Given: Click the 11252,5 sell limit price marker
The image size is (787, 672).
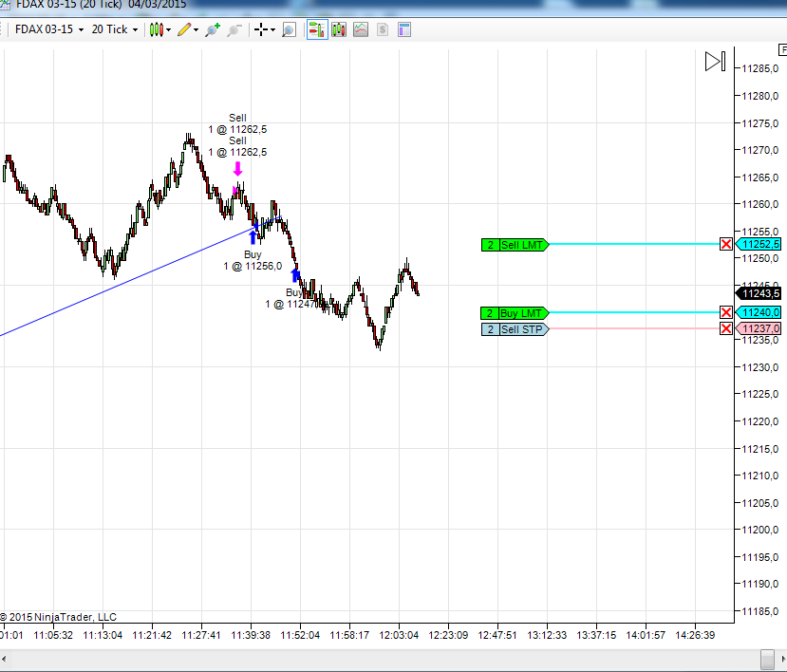Looking at the screenshot, I should 759,245.
